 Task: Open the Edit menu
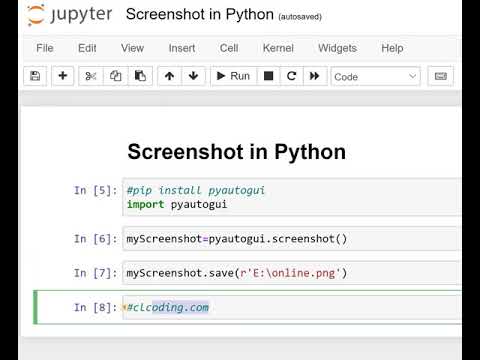click(87, 48)
